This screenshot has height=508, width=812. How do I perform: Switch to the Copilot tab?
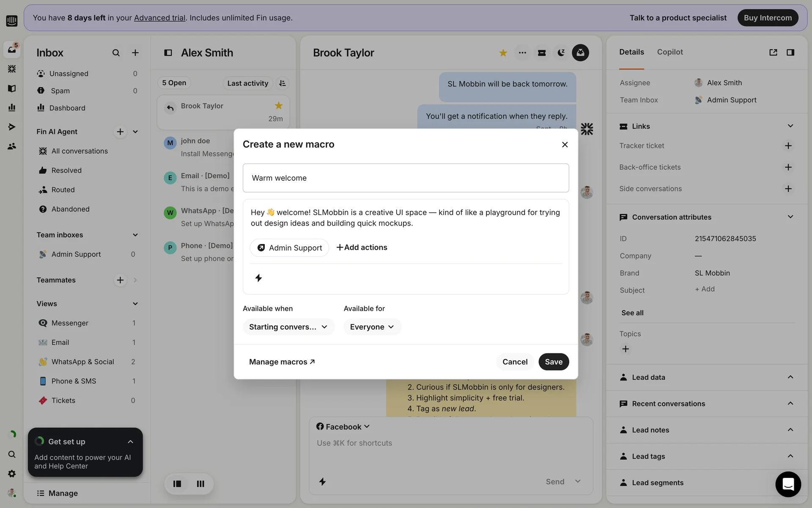(669, 52)
